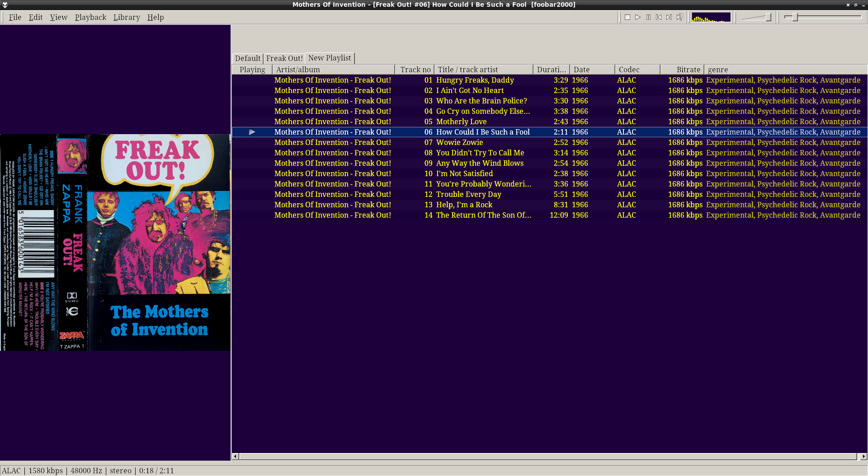Select track Any Way the Wind Blows
This screenshot has width=868, height=476.
click(x=549, y=163)
